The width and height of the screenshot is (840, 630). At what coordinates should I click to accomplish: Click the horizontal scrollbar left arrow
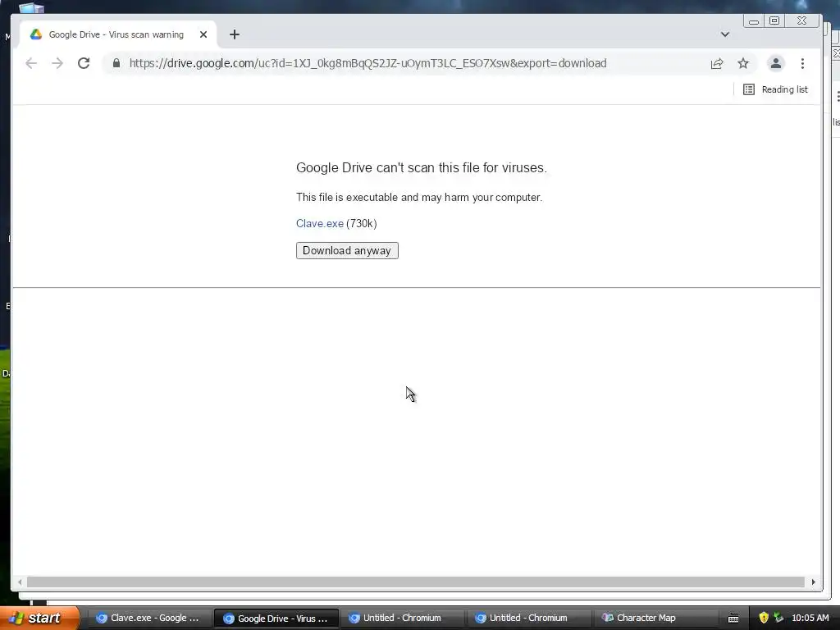[20, 582]
